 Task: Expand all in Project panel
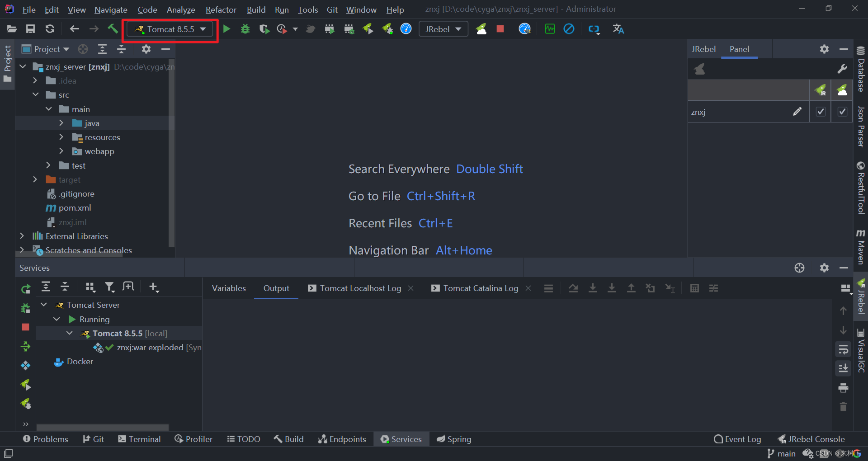[x=103, y=49]
